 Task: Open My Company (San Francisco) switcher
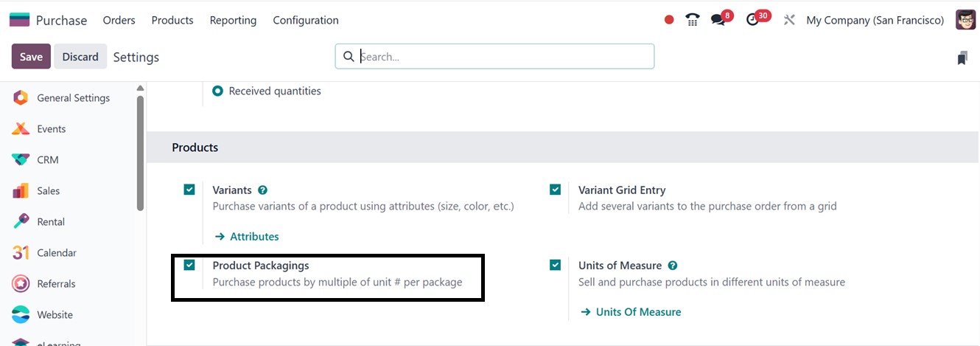click(875, 20)
